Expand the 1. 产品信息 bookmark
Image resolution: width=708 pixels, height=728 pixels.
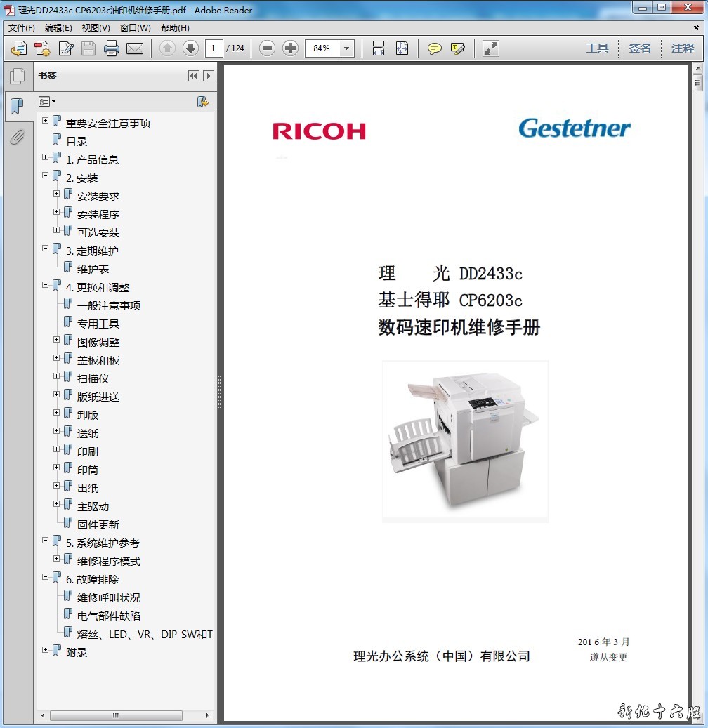(46, 157)
